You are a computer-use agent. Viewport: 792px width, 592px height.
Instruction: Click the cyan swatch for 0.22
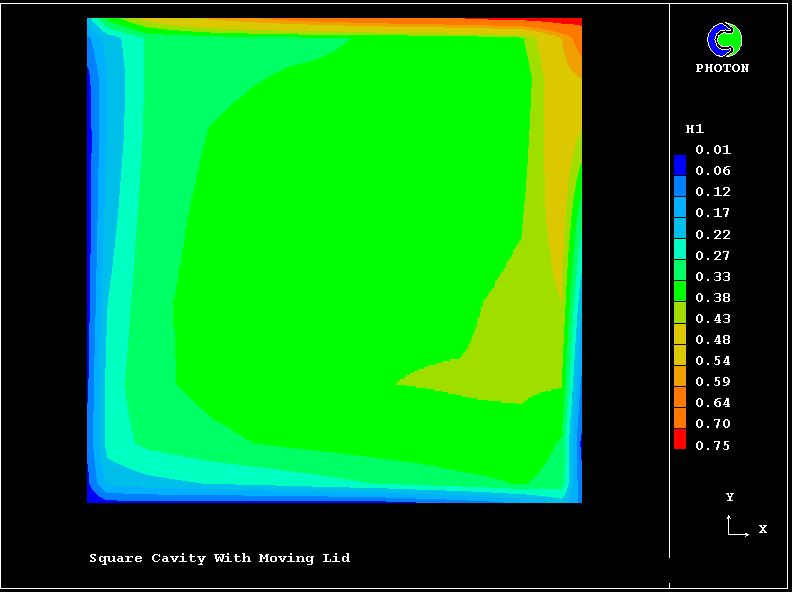coord(680,228)
